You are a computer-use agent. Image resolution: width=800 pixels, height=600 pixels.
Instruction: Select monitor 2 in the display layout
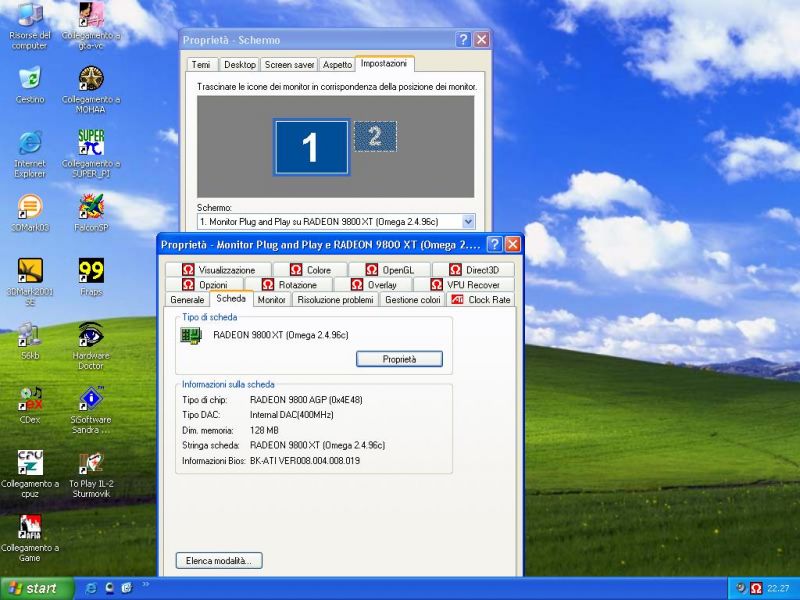pos(375,136)
